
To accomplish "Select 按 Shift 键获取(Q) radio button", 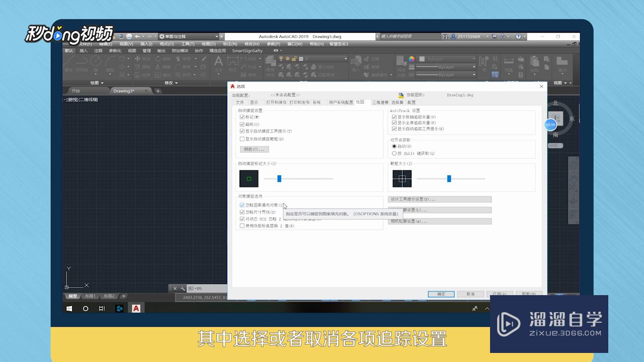I will click(x=394, y=153).
